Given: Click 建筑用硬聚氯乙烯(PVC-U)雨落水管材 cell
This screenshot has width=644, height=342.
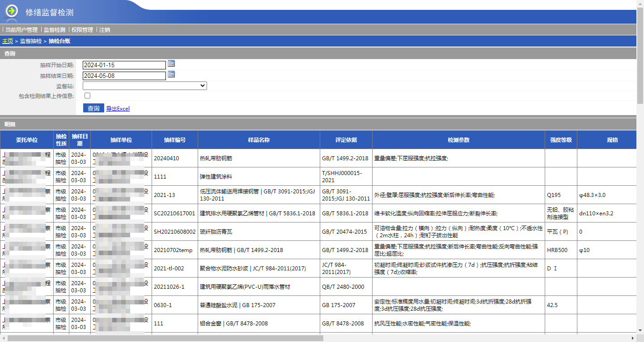Looking at the screenshot, I should tap(259, 286).
